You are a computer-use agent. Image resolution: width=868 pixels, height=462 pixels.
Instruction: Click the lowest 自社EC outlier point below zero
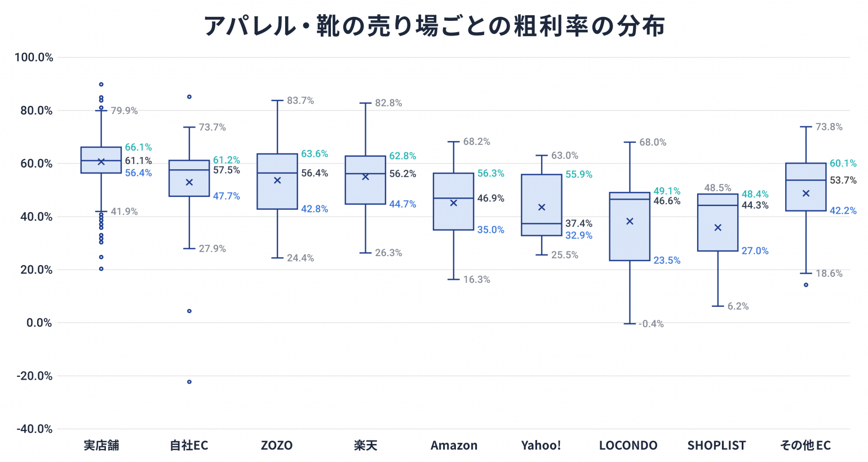(189, 382)
